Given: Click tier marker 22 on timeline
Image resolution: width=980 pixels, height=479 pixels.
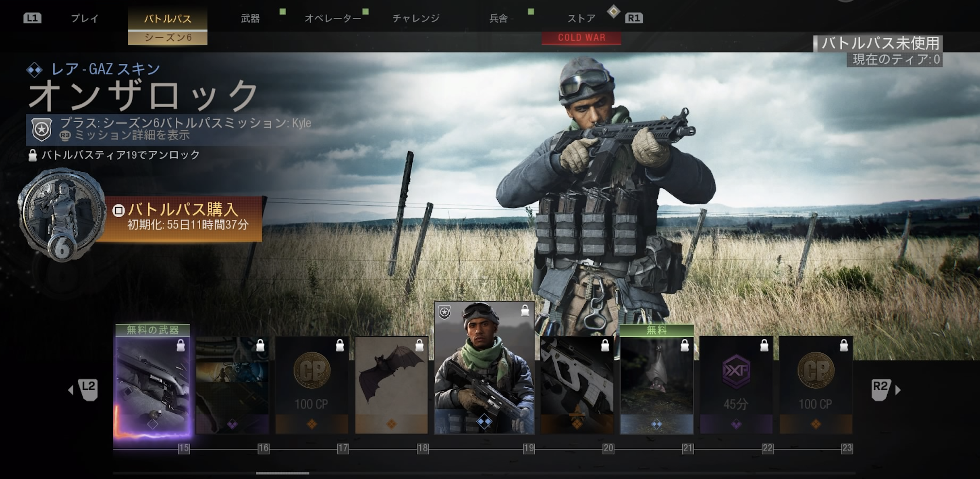Looking at the screenshot, I should pos(768,448).
